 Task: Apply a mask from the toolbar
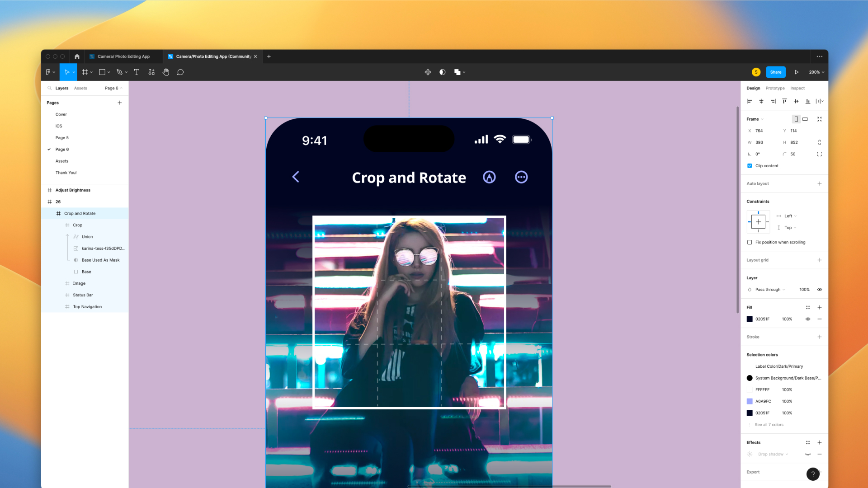click(442, 72)
